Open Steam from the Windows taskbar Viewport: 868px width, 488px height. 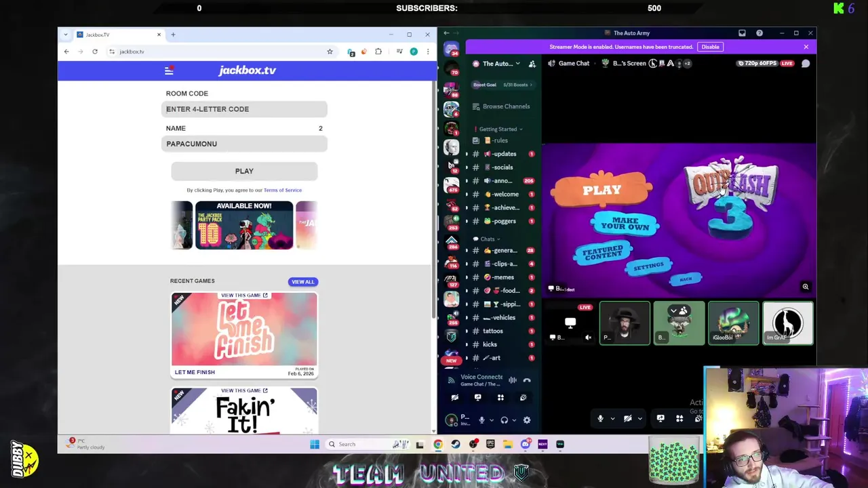(456, 445)
